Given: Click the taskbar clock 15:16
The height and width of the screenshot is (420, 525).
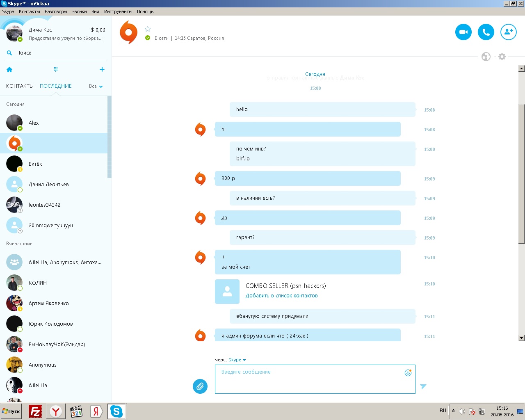Looking at the screenshot, I should point(502,408).
